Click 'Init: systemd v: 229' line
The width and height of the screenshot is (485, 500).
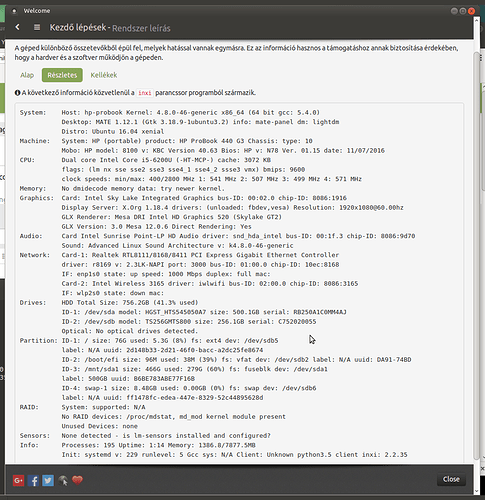tap(234, 455)
